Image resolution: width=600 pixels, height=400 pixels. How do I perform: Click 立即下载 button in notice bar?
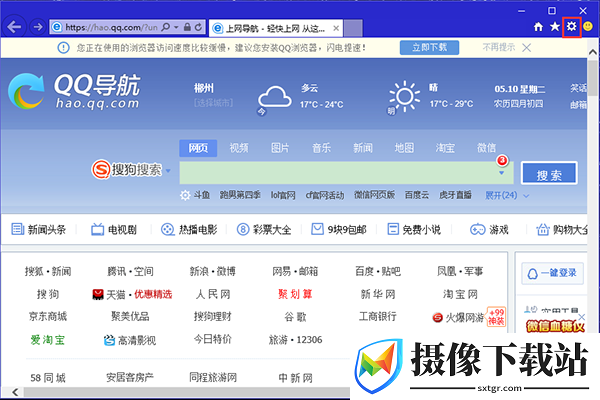pos(429,47)
